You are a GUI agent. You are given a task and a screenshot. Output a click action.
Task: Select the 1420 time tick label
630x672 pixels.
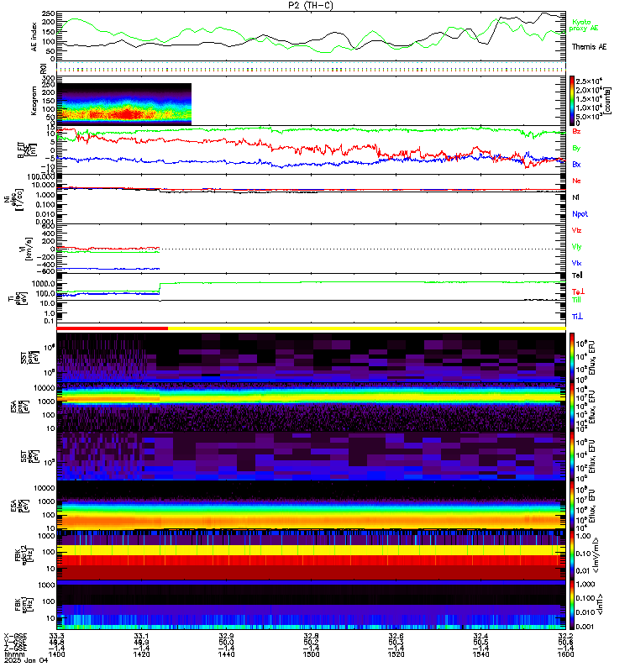[x=141, y=654]
